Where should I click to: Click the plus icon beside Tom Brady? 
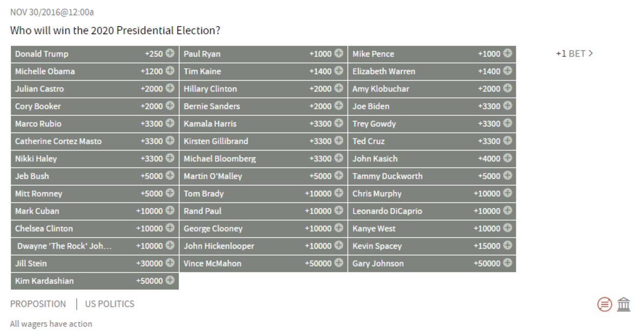click(x=339, y=193)
